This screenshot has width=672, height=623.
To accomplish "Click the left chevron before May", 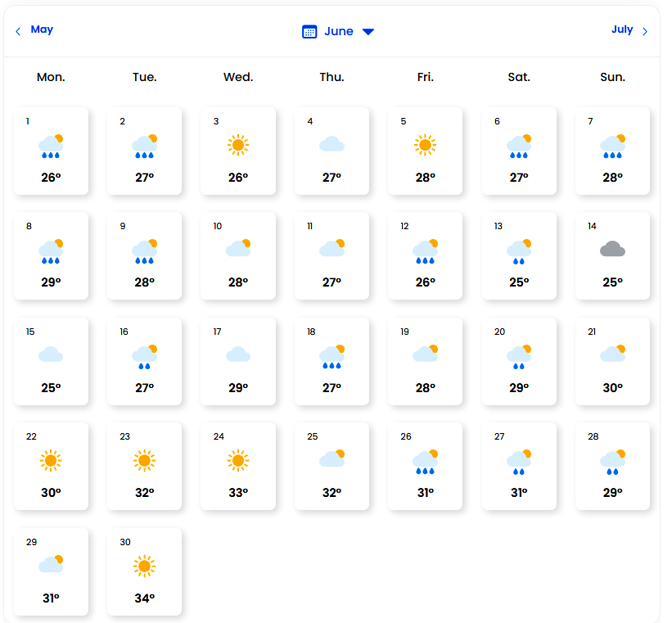I will [x=18, y=32].
